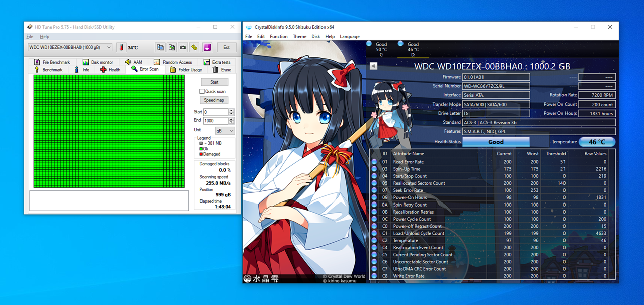Viewport: 644px width, 305px height.
Task: Click the Start value spinner arrows
Action: [231, 112]
